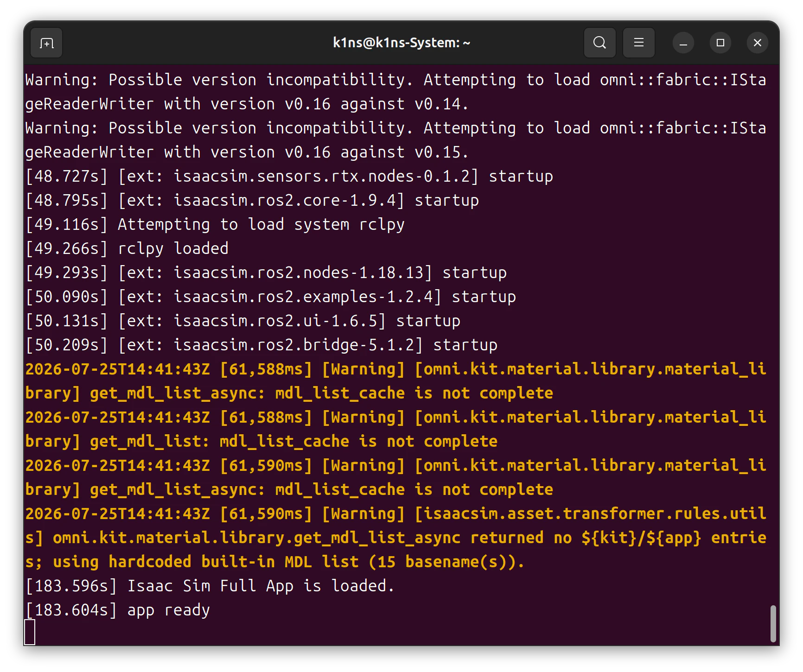Click the isaacsim.ros2.ui-1.6.5 startup line
The height and width of the screenshot is (672, 803).
pos(243,321)
